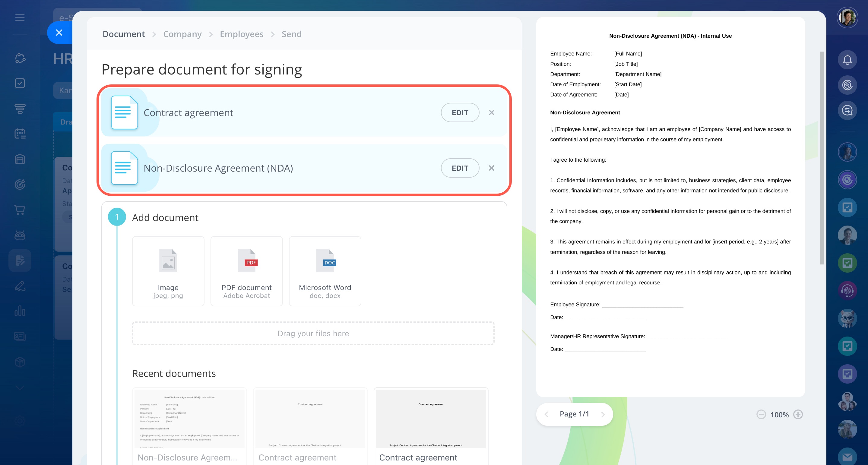
Task: Open the calendar icon in the left sidebar
Action: 20,134
